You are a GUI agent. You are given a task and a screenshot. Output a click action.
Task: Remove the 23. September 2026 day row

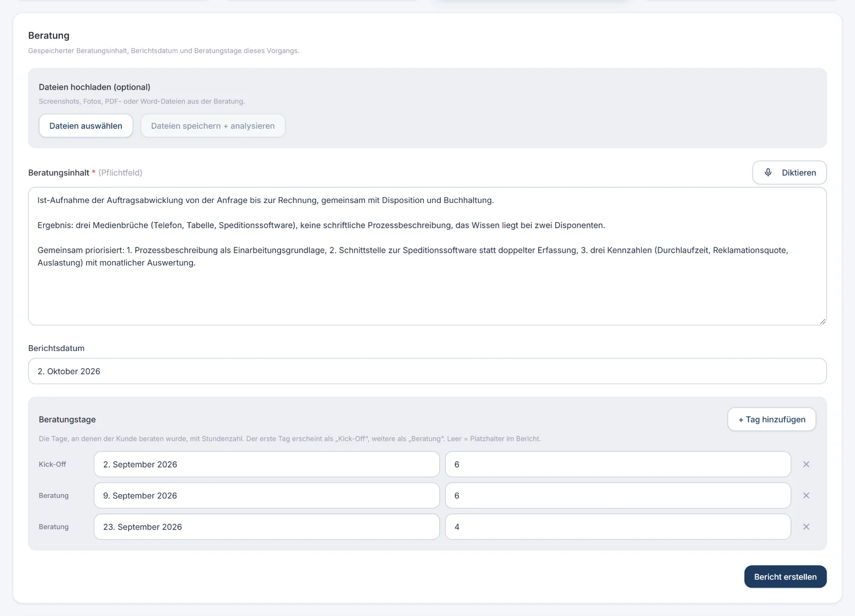[806, 527]
